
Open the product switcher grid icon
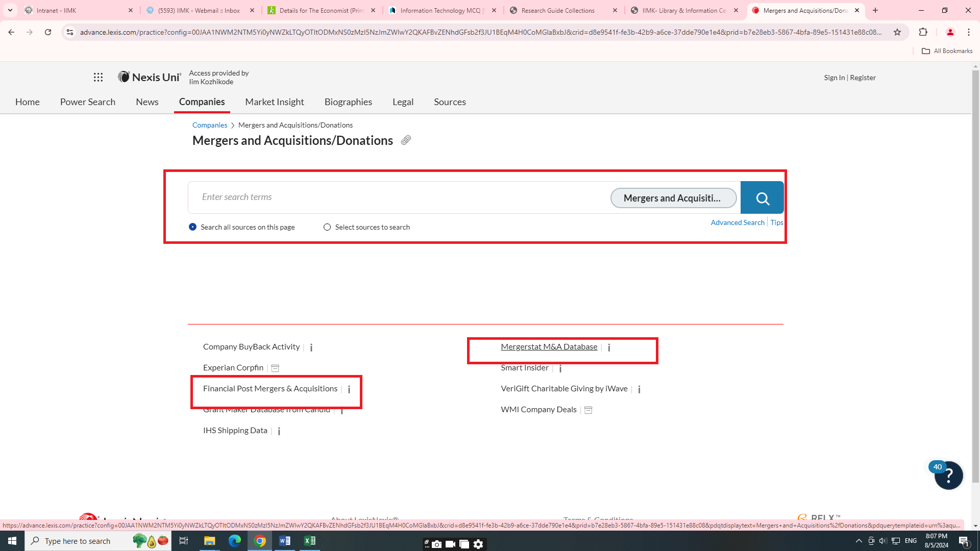(x=98, y=77)
